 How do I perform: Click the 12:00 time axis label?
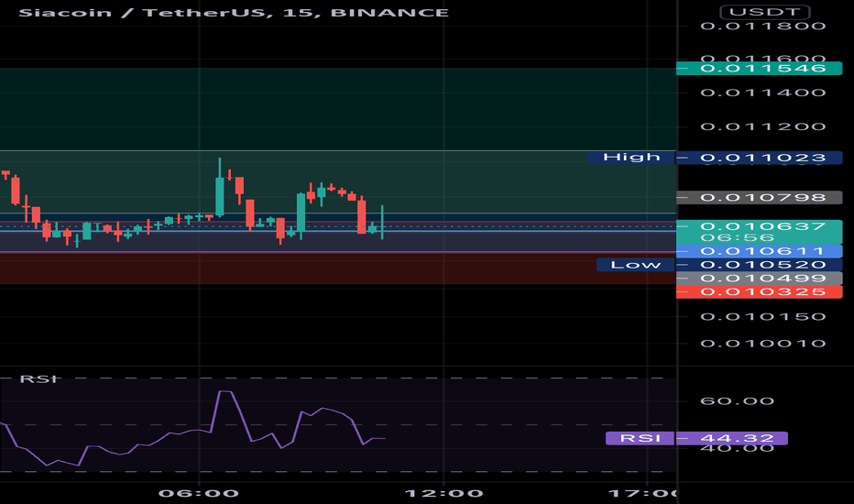pyautogui.click(x=443, y=494)
